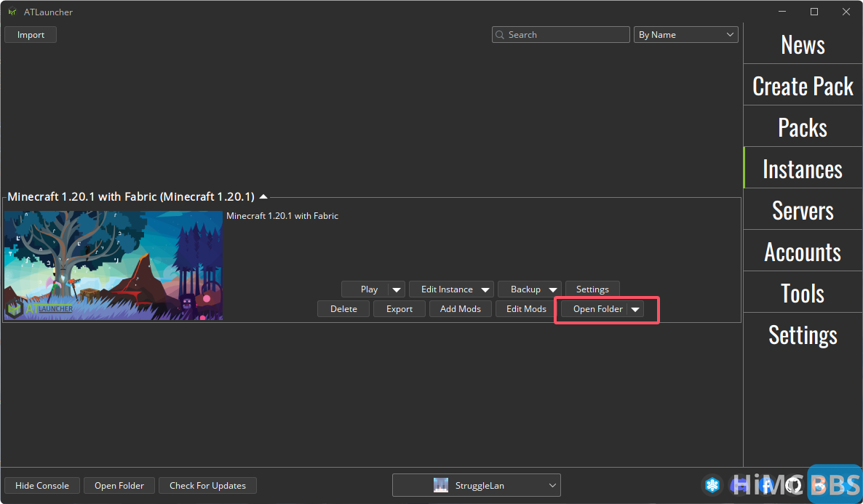This screenshot has height=504, width=863.
Task: Open the By Name sort dropdown
Action: pyautogui.click(x=686, y=35)
